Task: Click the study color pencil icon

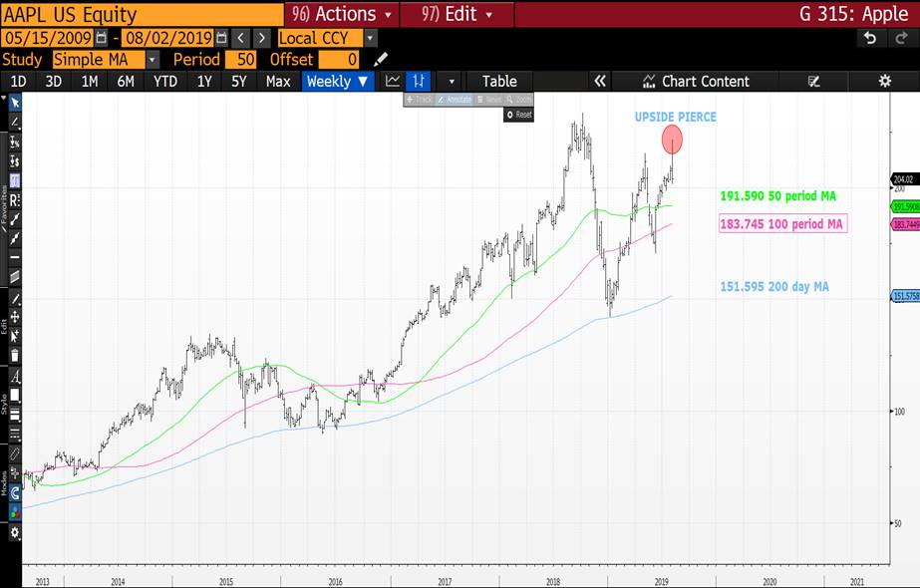Action: pos(380,59)
